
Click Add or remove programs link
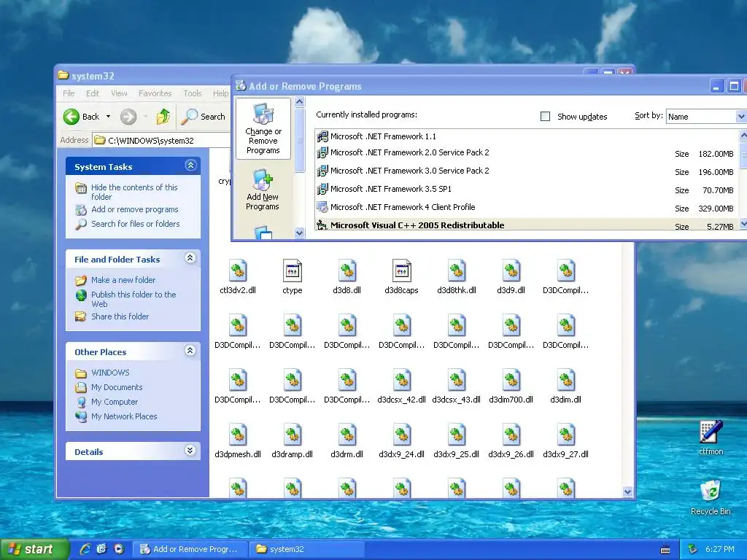pyautogui.click(x=135, y=209)
